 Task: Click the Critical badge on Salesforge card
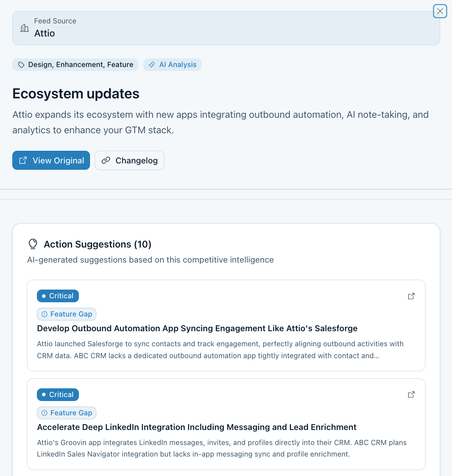(x=58, y=296)
